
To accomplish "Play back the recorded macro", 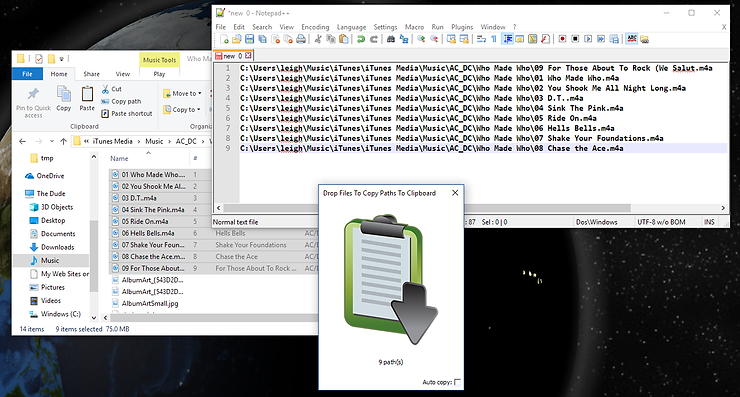I will 588,39.
